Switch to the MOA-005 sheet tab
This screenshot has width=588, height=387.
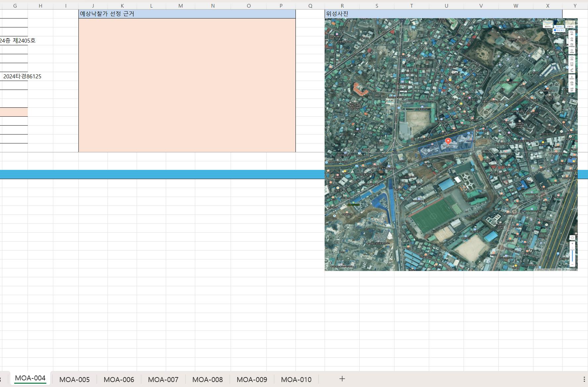point(74,379)
